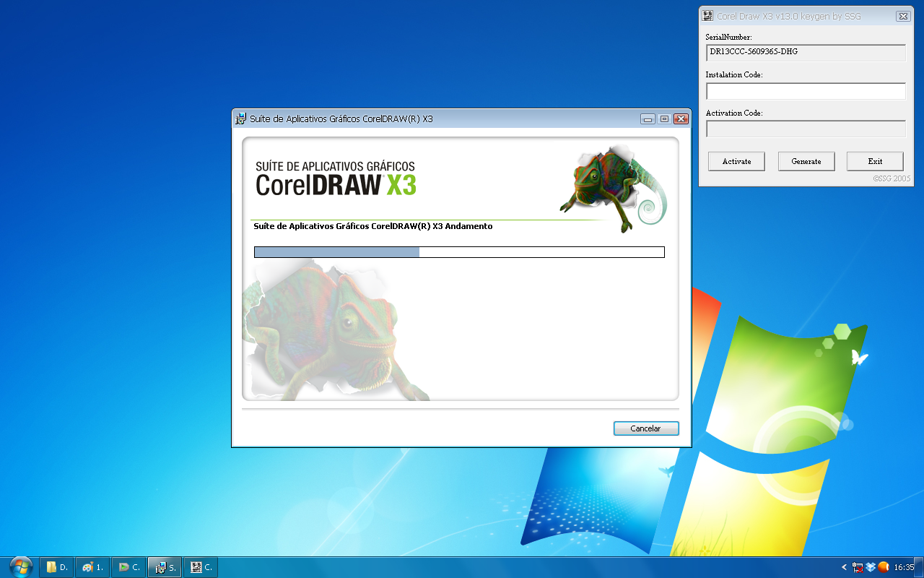
Task: Click the installation progress bar
Action: click(x=459, y=252)
